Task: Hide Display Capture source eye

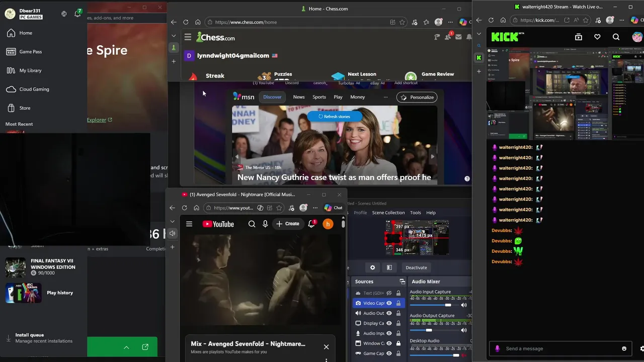Action: pos(389,323)
